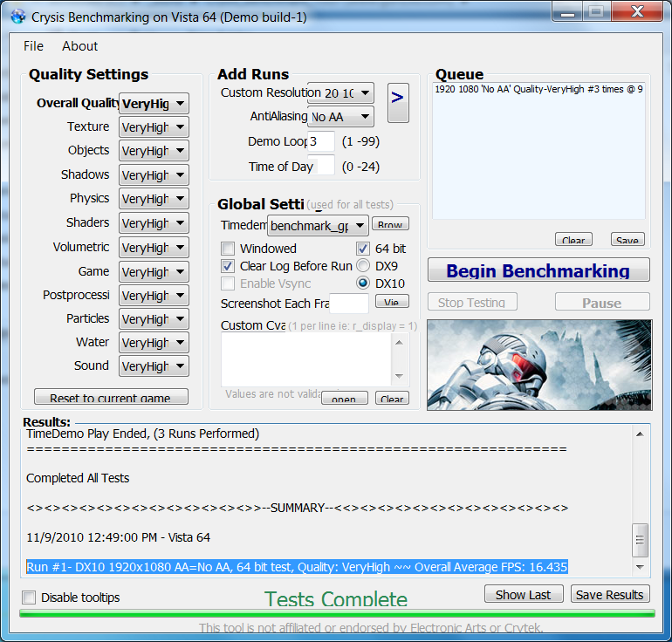
Task: Enable the Disable tooltips checkbox
Action: click(29, 598)
